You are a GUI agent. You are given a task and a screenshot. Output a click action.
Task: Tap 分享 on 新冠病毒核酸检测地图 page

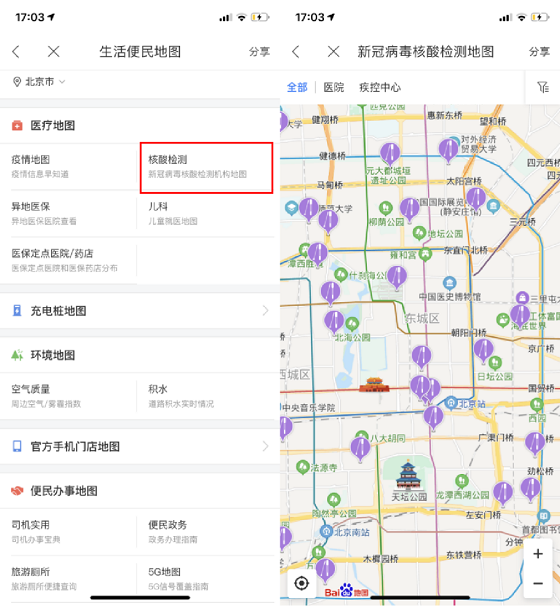pos(539,51)
